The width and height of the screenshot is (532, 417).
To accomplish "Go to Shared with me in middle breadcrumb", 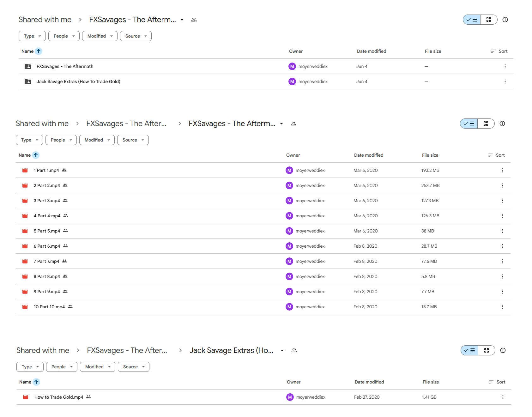I will [42, 124].
